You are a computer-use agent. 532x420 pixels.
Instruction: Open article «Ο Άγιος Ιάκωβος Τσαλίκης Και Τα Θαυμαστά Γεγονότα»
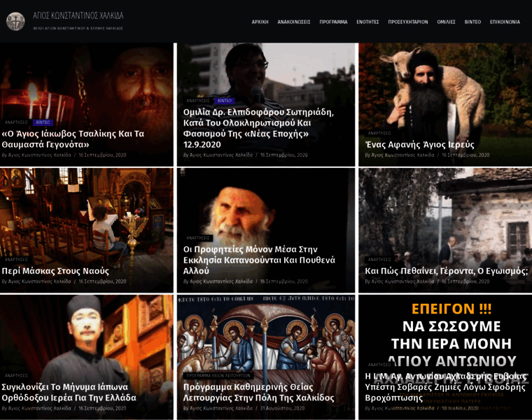tap(73, 139)
